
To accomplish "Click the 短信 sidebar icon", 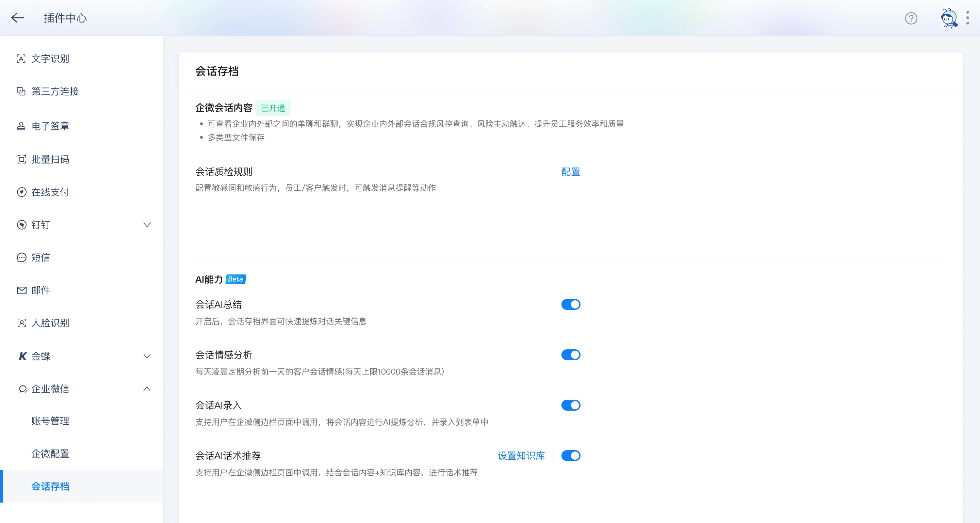I will coord(22,257).
